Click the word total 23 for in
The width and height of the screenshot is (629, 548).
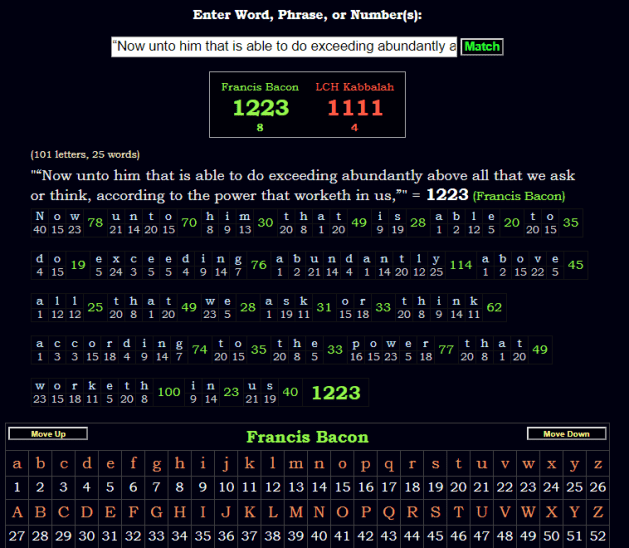(231, 392)
